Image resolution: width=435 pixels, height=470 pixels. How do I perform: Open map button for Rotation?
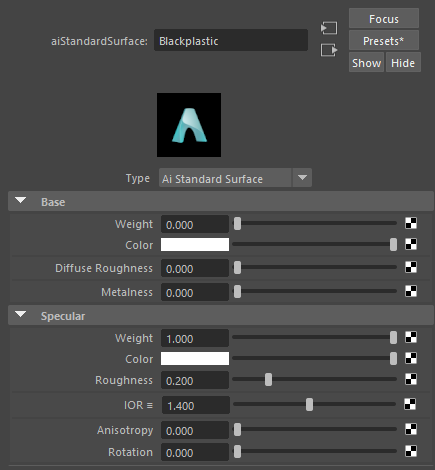[411, 451]
